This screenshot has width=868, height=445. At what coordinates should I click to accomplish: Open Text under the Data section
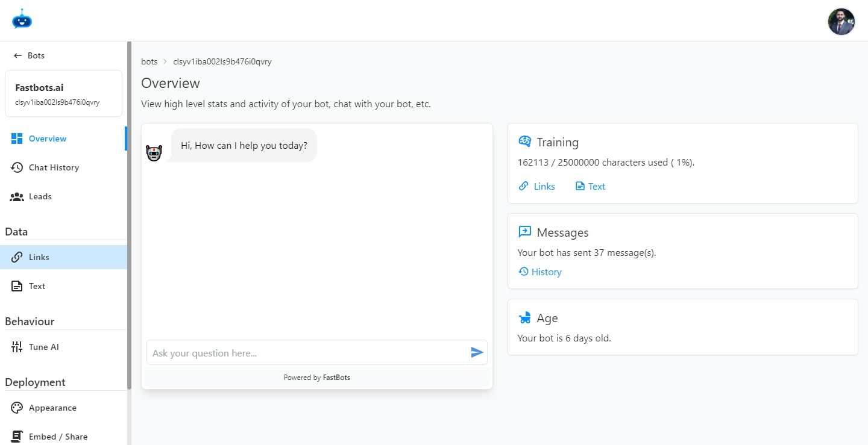[x=37, y=286]
